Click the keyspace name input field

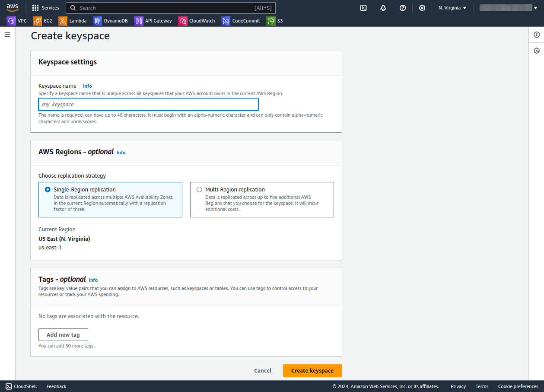(x=148, y=104)
